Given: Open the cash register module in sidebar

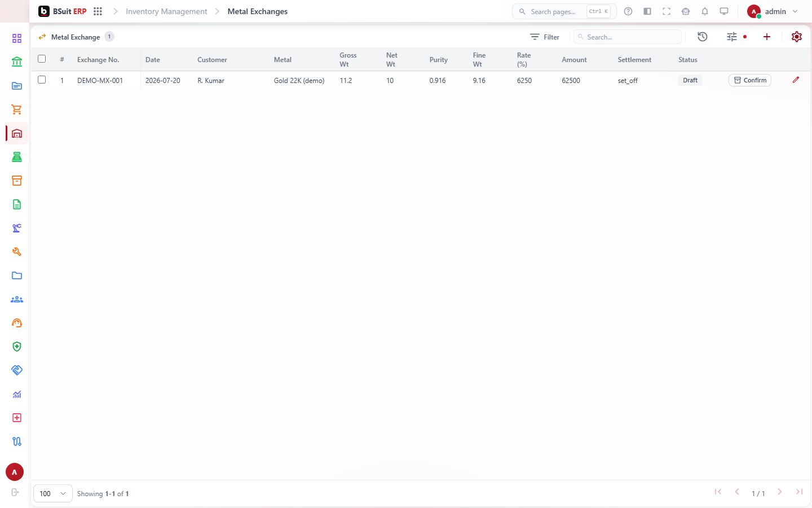Looking at the screenshot, I should (x=17, y=157).
